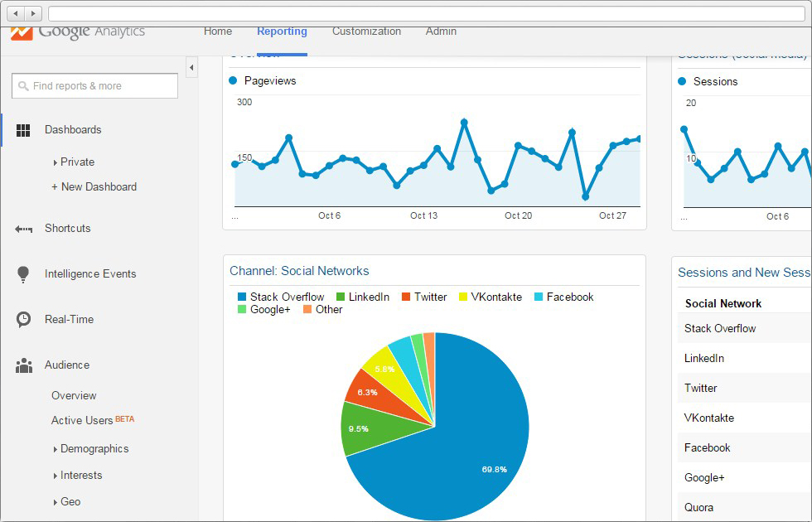This screenshot has height=522, width=812.
Task: Open Real-Time reports in the sidebar
Action: coord(69,320)
